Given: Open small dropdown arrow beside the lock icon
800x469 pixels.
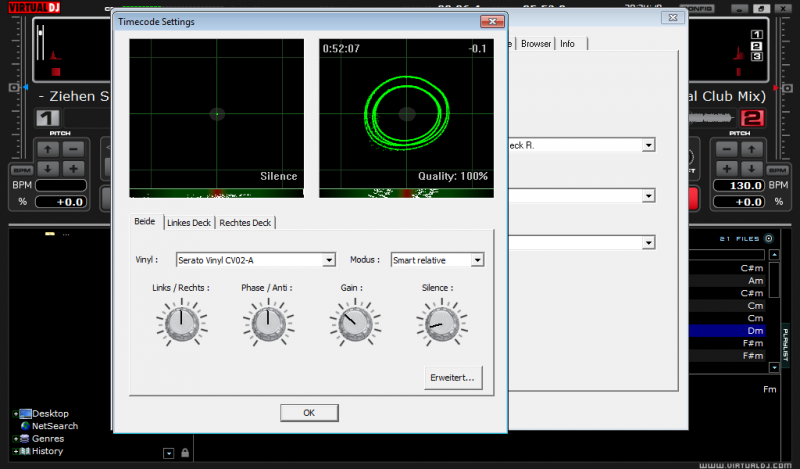Looking at the screenshot, I should pyautogui.click(x=169, y=453).
